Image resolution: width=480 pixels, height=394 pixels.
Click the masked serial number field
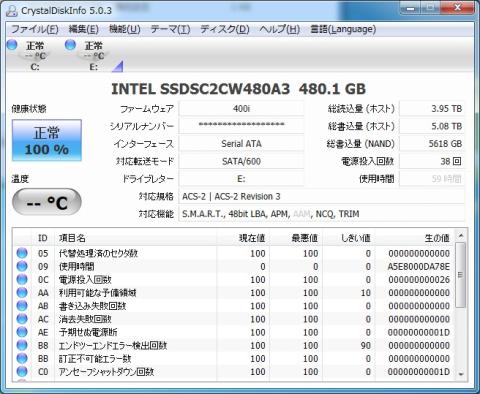click(x=241, y=126)
